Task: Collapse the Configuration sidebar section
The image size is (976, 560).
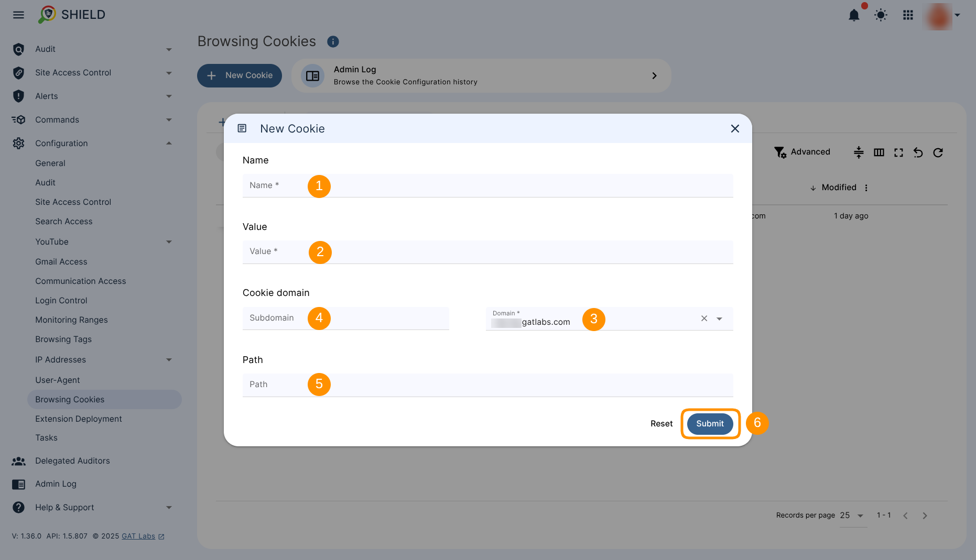Action: click(169, 144)
